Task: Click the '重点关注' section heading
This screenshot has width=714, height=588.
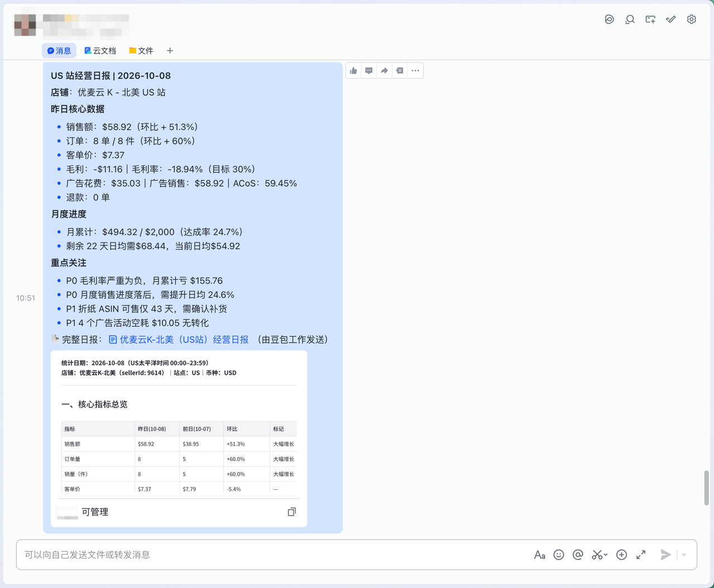Action: pyautogui.click(x=69, y=263)
